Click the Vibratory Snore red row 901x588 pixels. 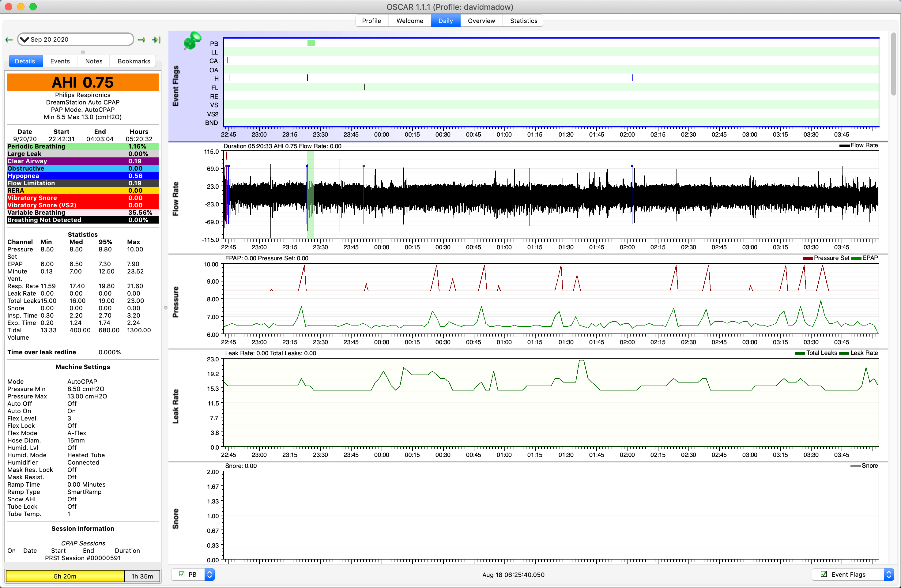[x=83, y=198]
